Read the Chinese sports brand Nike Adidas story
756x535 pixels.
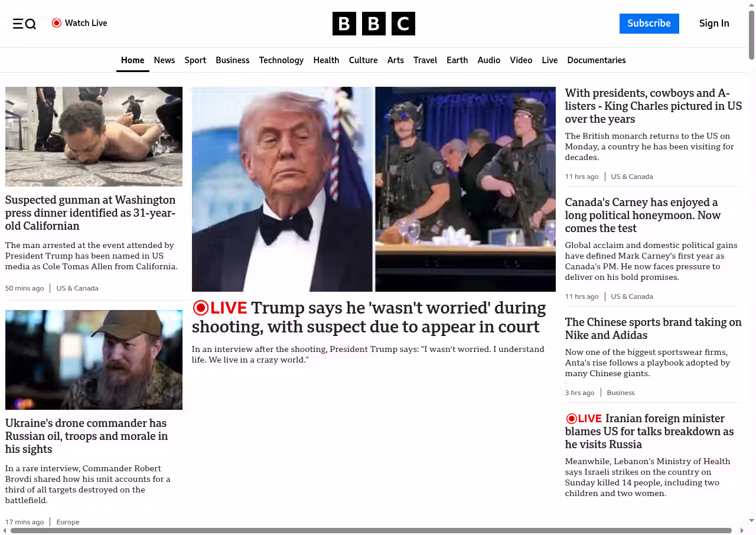[x=653, y=328]
